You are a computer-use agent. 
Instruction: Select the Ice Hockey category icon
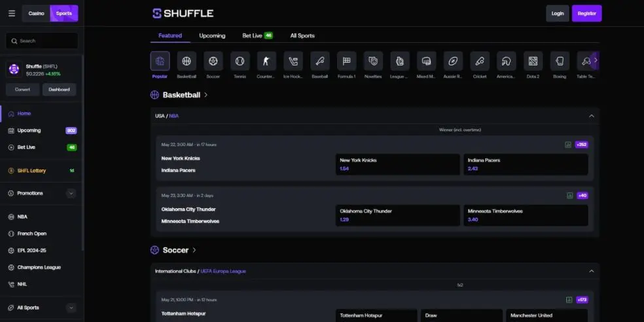click(293, 62)
